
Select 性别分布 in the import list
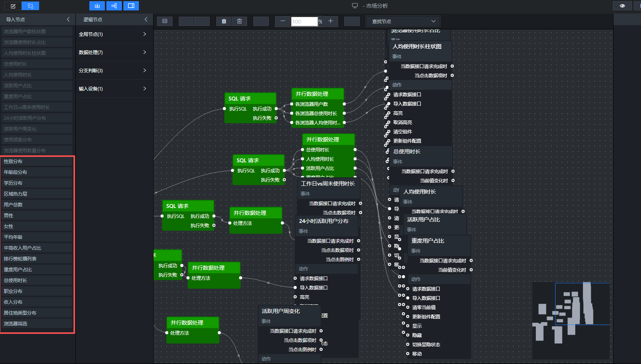[37, 162]
